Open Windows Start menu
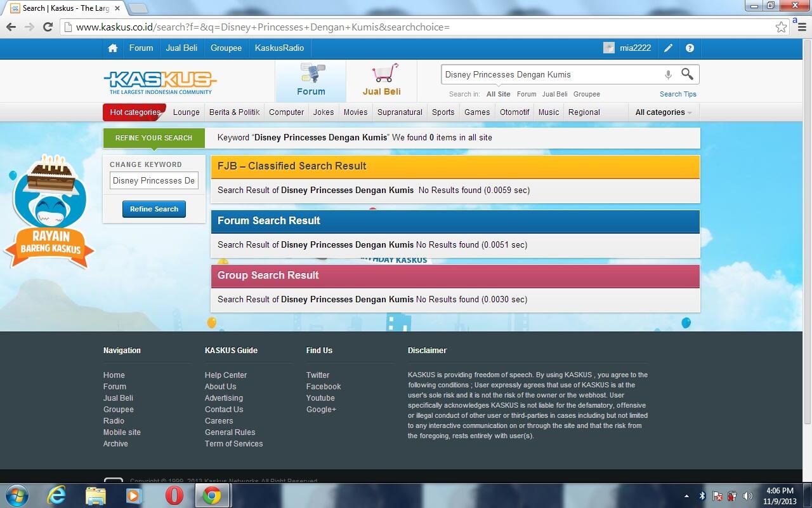Viewport: 812px width, 508px height. point(16,495)
